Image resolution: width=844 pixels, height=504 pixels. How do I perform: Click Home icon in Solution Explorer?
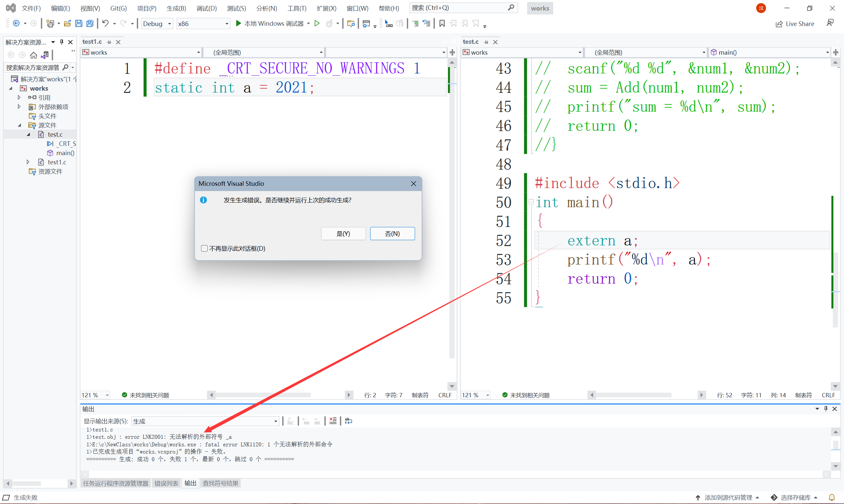(x=33, y=55)
